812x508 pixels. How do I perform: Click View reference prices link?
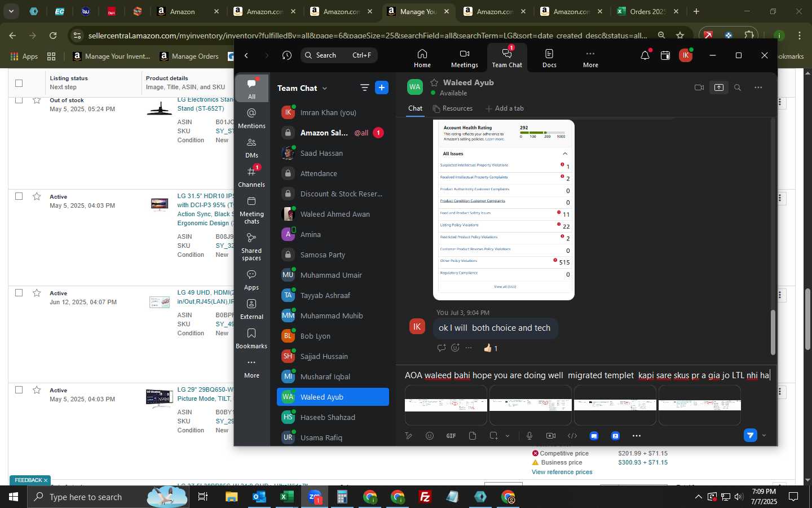562,472
